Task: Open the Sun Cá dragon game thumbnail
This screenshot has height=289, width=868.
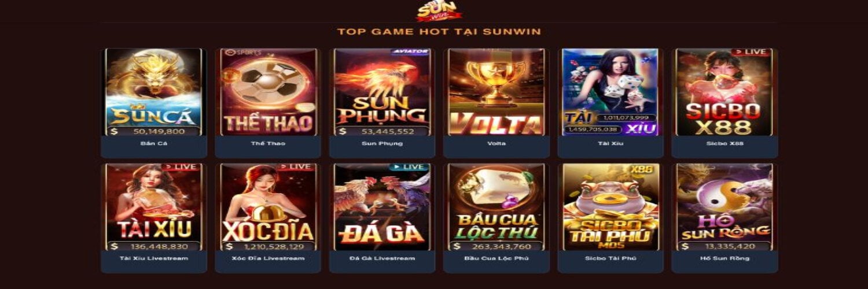Action: tap(154, 92)
